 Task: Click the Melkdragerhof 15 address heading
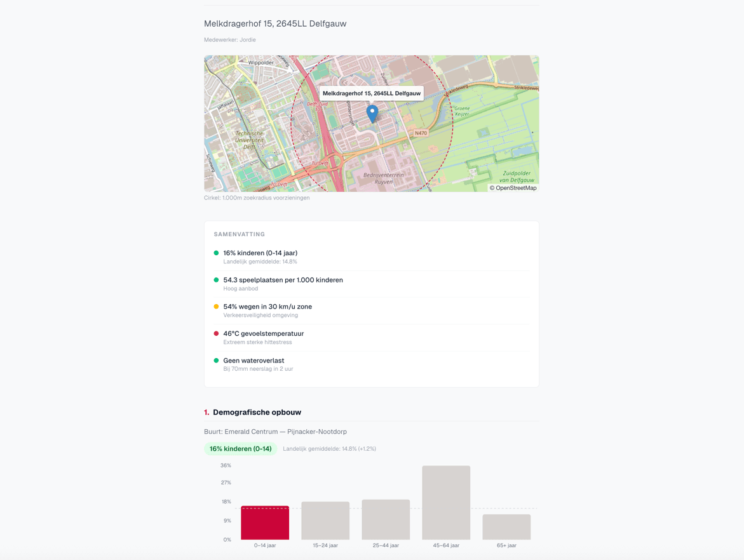point(274,23)
